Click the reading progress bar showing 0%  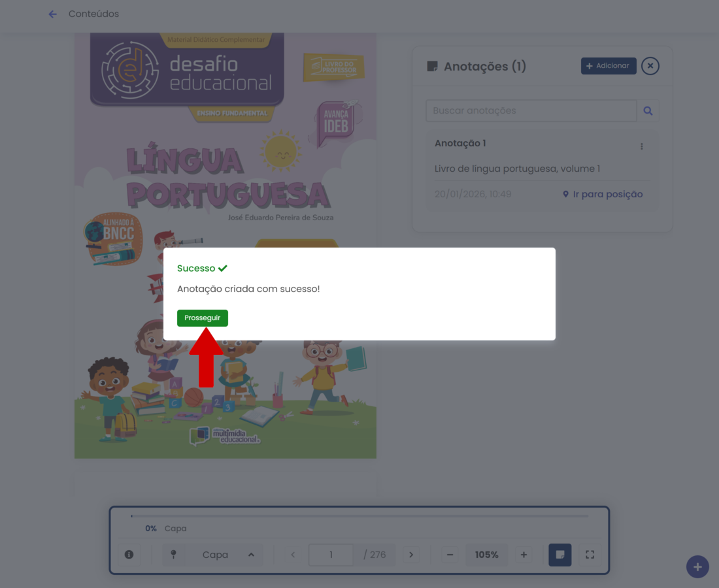(359, 515)
